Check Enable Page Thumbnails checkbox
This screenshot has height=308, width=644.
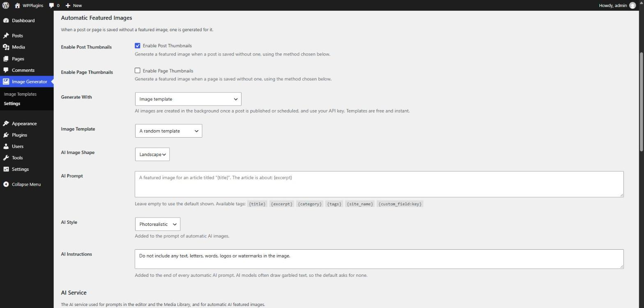[138, 71]
